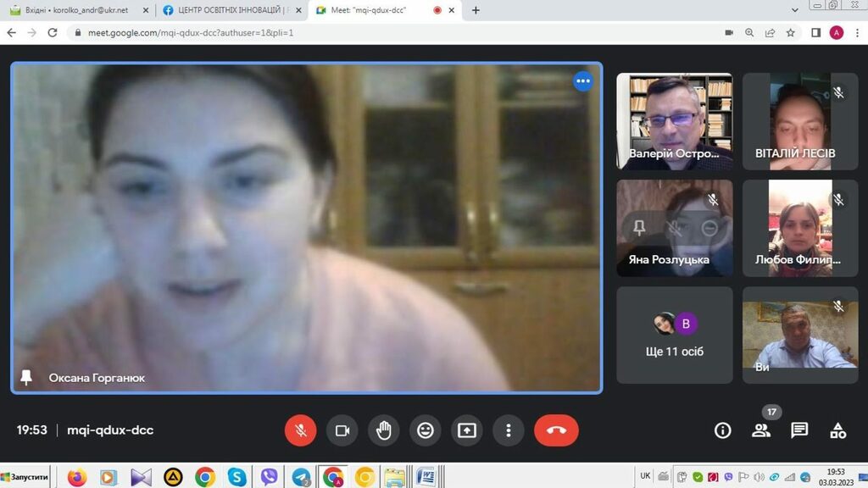Open options on Оксана Горганюк's video tile
Viewport: 868px width, 488px height.
point(582,81)
